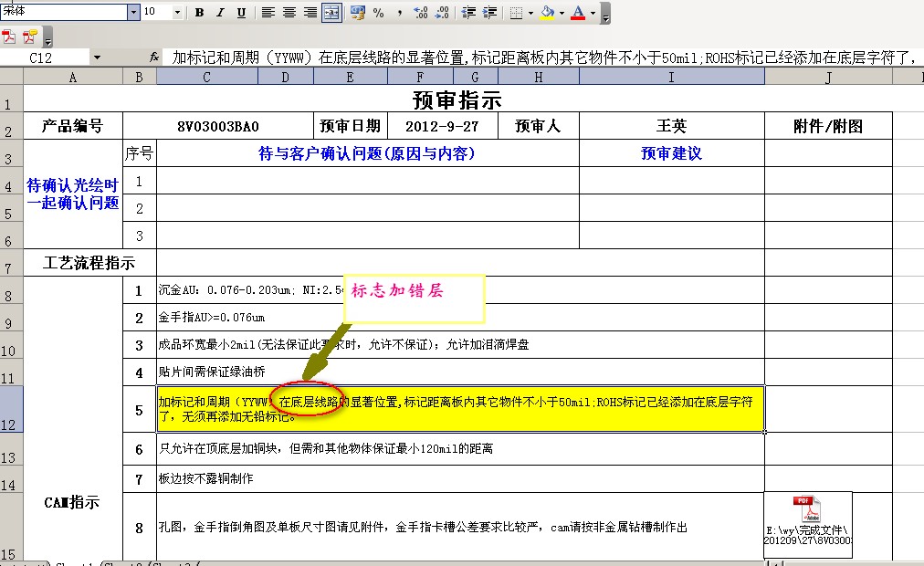Decrease decimal places
924x566 pixels.
pyautogui.click(x=442, y=13)
